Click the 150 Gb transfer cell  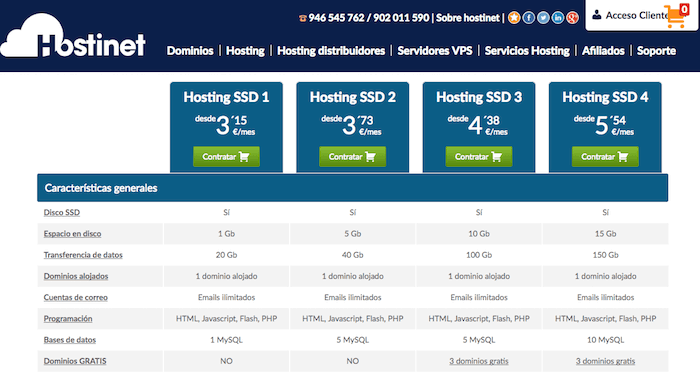(x=605, y=255)
